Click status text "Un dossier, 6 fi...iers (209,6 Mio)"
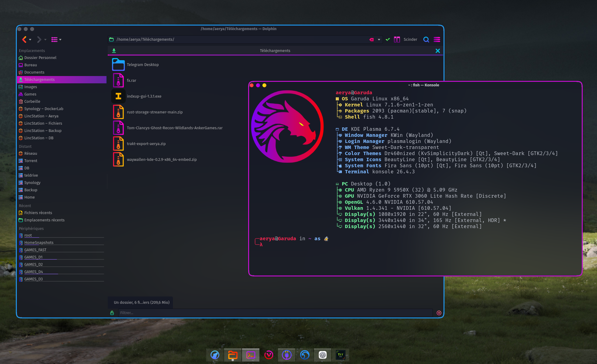The height and width of the screenshot is (364, 597). [142, 303]
